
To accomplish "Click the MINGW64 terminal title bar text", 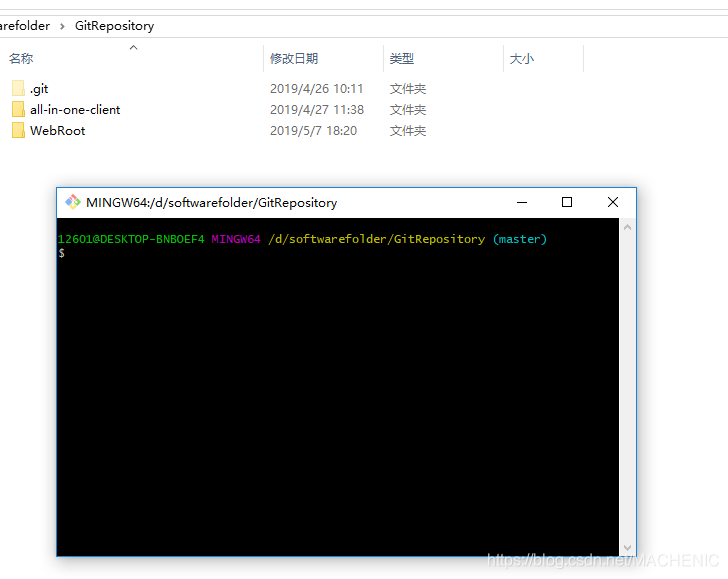I will click(x=212, y=202).
